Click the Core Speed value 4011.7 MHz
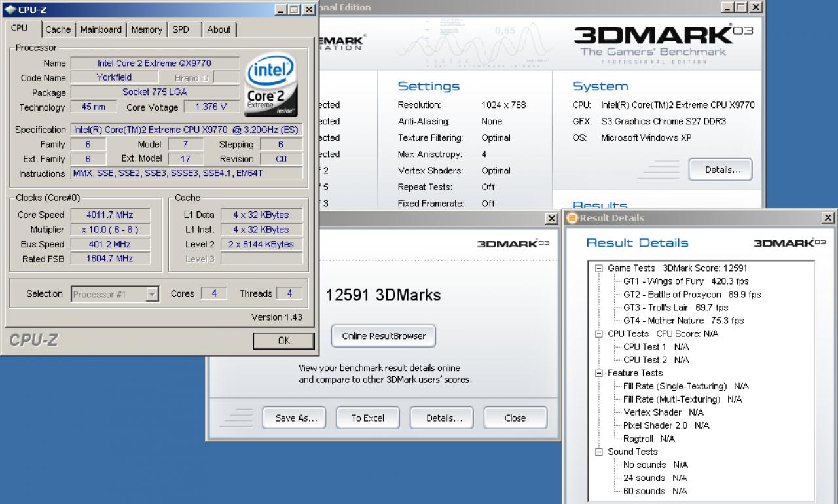 [109, 215]
